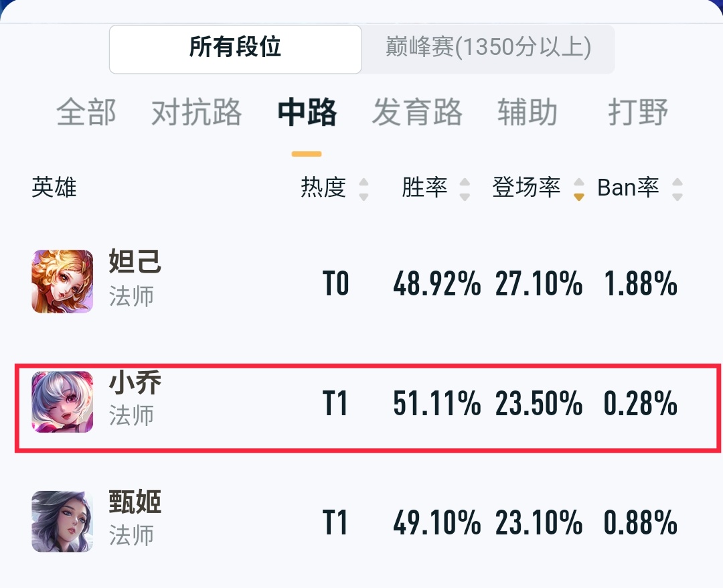
Task: Switch to 巅峰赛(1350分以上) segment
Action: tap(488, 50)
